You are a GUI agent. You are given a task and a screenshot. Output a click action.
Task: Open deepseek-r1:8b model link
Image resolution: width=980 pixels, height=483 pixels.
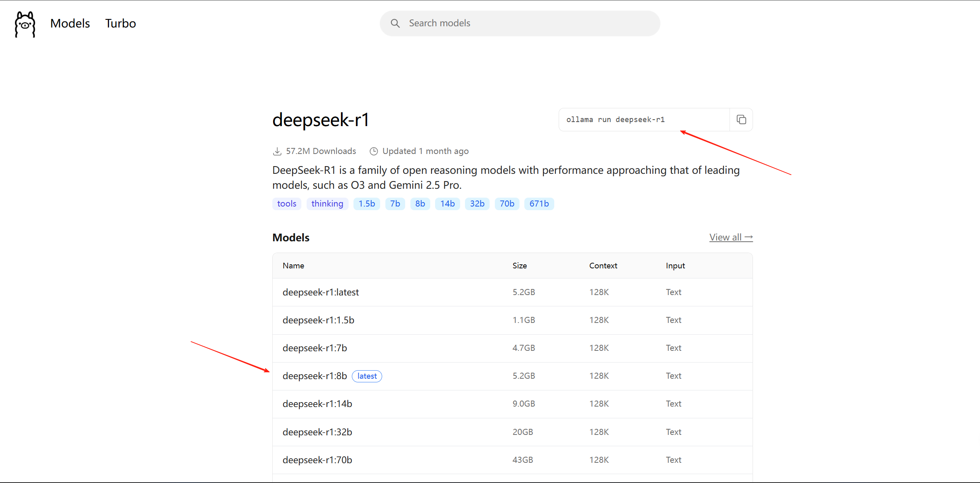(x=314, y=376)
